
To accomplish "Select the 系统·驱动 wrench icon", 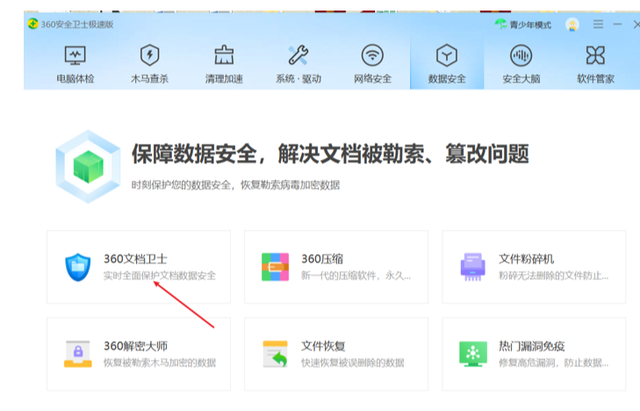I will (x=298, y=55).
